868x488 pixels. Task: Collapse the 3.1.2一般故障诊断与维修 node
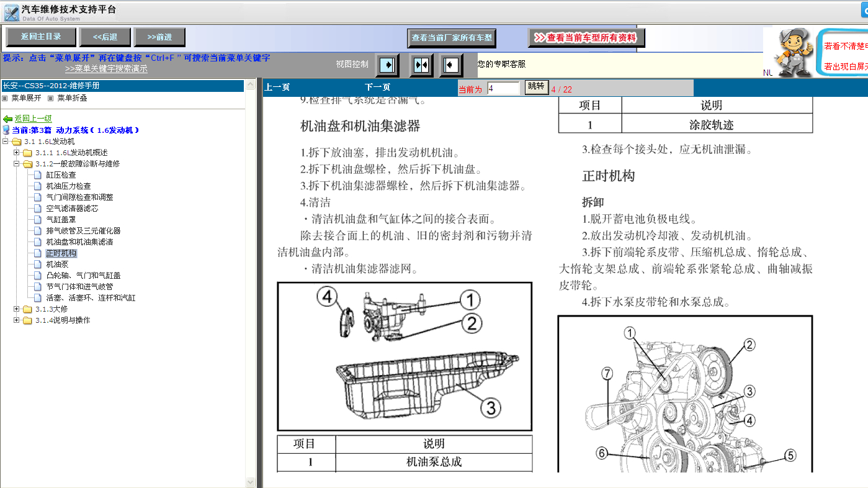click(x=17, y=164)
